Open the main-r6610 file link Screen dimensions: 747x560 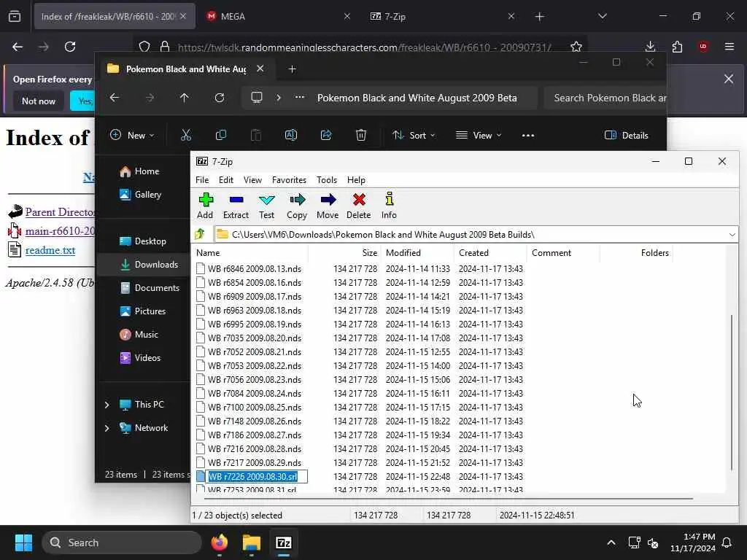60,231
